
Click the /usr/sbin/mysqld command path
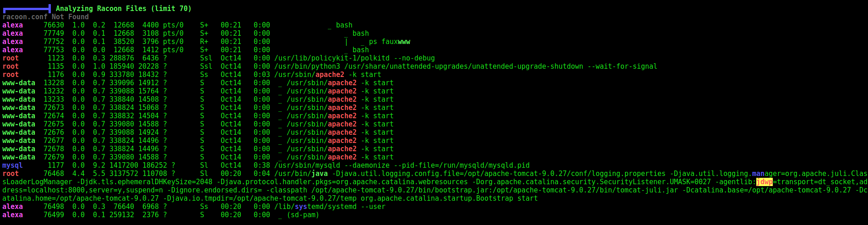click(x=307, y=165)
